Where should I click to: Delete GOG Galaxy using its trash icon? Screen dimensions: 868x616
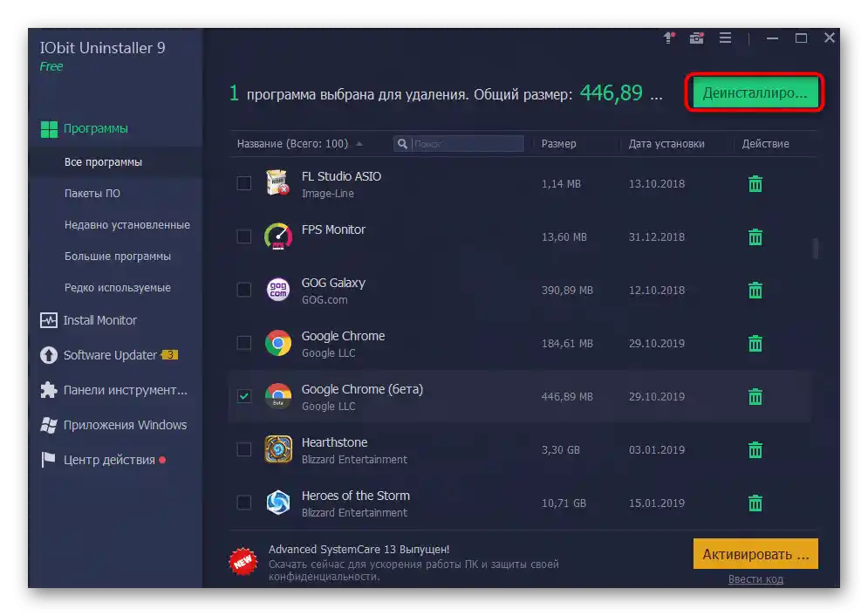pyautogui.click(x=755, y=290)
